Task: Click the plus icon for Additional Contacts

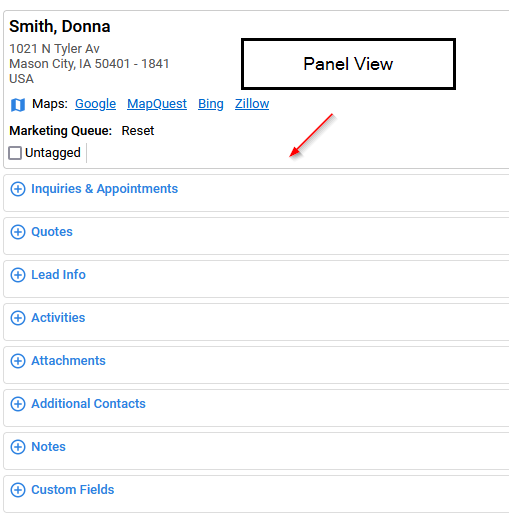Action: pos(18,404)
